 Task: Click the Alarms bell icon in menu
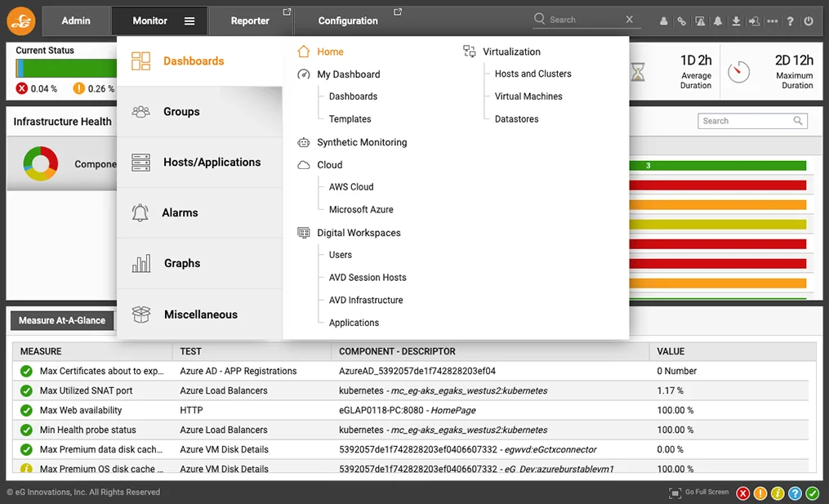[140, 212]
